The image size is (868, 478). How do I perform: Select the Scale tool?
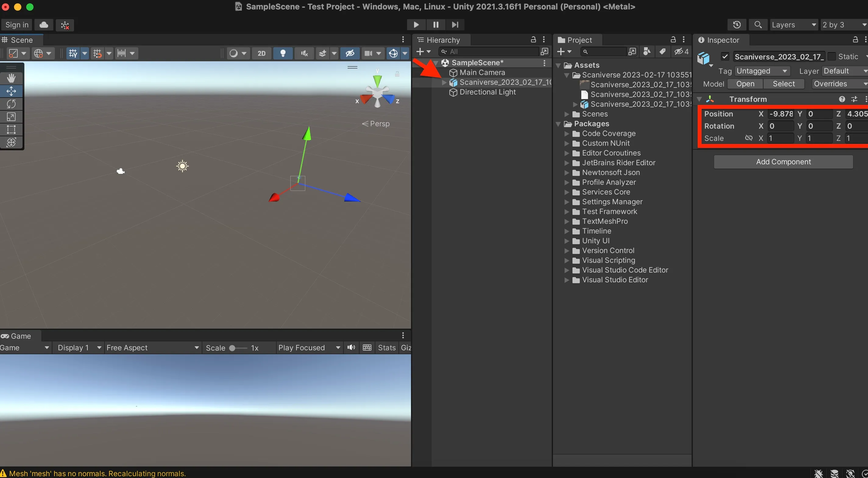[11, 117]
